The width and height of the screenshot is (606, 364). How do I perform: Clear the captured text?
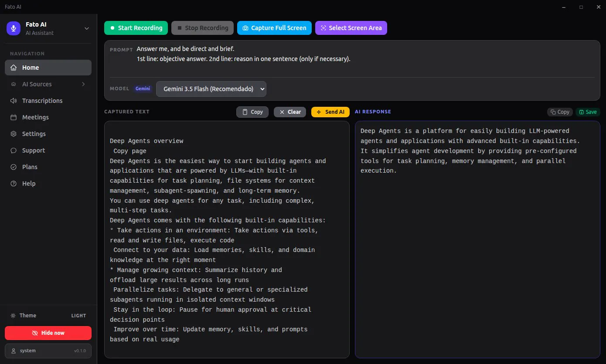tap(290, 112)
